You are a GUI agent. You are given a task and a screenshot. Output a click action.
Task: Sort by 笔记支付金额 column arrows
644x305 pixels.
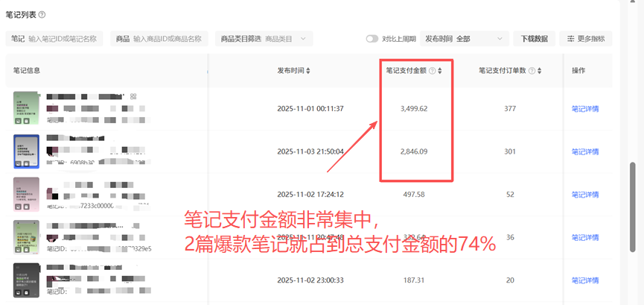(440, 71)
